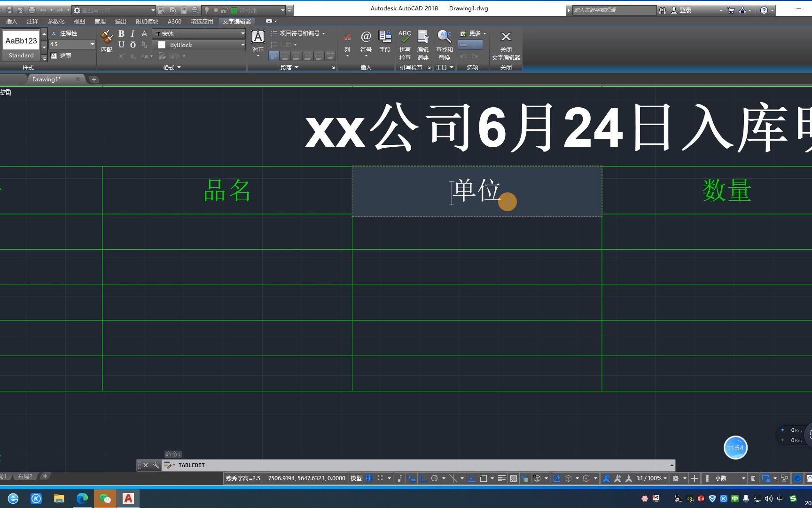Toggle background Mask (遮罩) option
Screen dimensions: 812x508
tap(61, 56)
